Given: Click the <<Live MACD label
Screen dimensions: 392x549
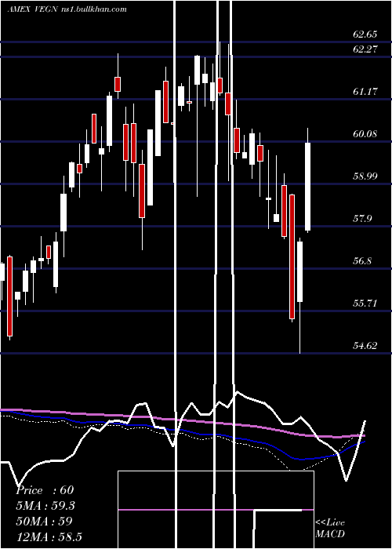Looking at the screenshot, I should point(330,528).
